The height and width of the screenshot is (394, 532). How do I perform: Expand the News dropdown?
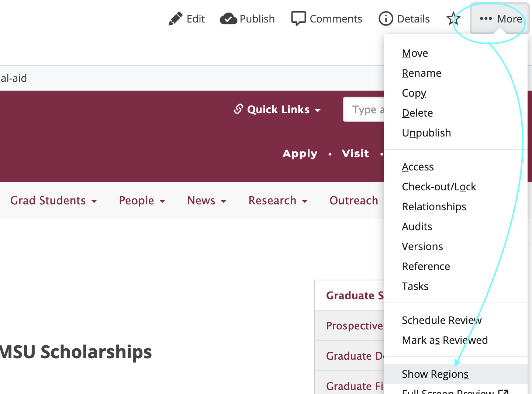[207, 200]
